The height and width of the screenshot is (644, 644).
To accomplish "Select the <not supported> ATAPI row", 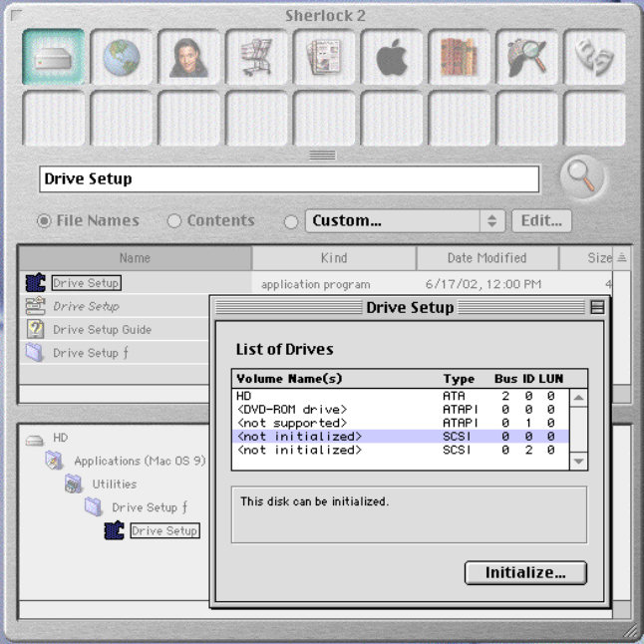I will [x=401, y=423].
